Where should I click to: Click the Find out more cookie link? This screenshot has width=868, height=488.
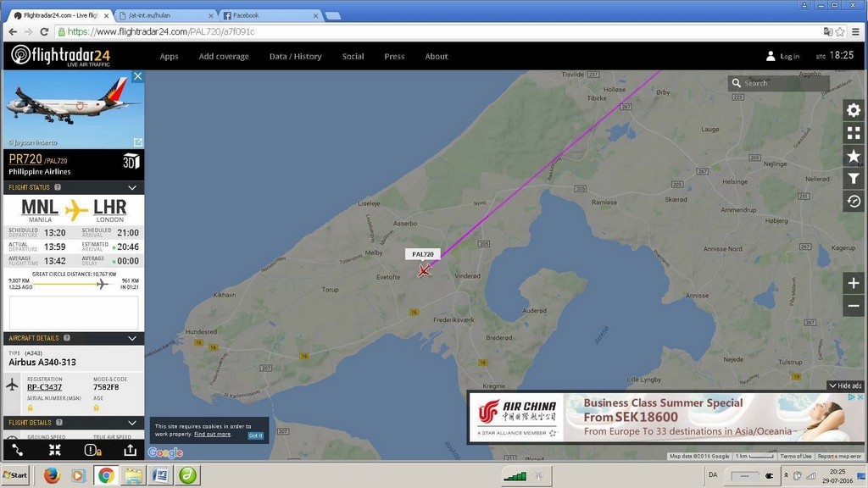(x=212, y=435)
